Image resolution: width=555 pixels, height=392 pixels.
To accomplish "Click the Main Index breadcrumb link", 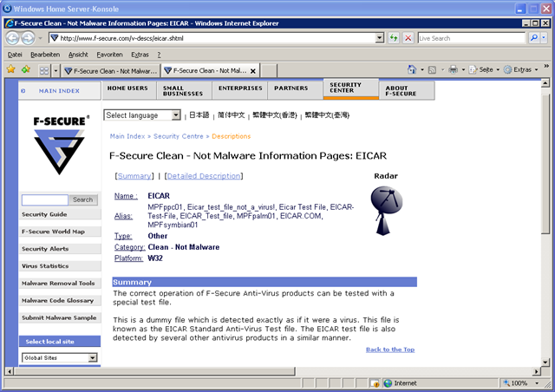I will (x=127, y=136).
